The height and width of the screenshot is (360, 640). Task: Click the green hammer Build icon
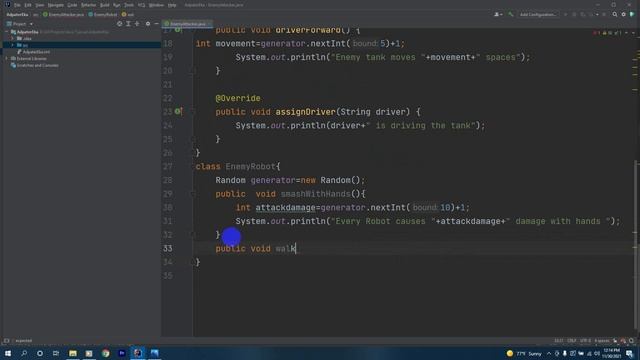[511, 14]
